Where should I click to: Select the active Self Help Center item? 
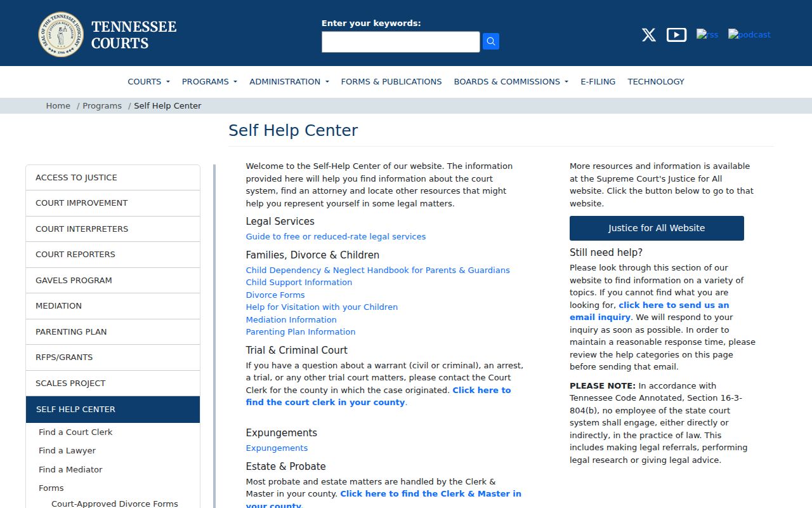(x=113, y=410)
